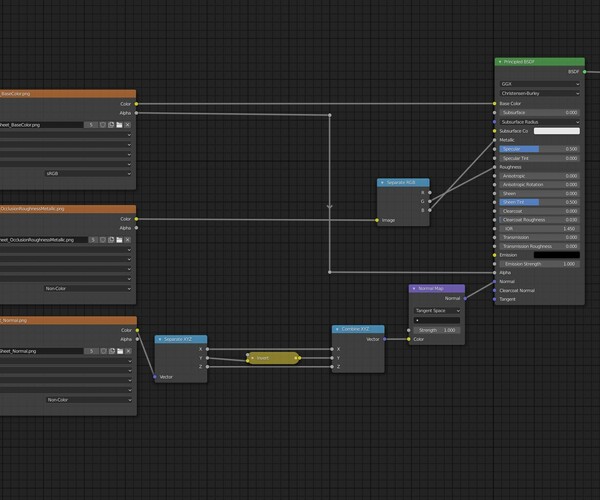This screenshot has width=600, height=500.
Task: Click the Clearcoat Roughness slider
Action: point(540,220)
